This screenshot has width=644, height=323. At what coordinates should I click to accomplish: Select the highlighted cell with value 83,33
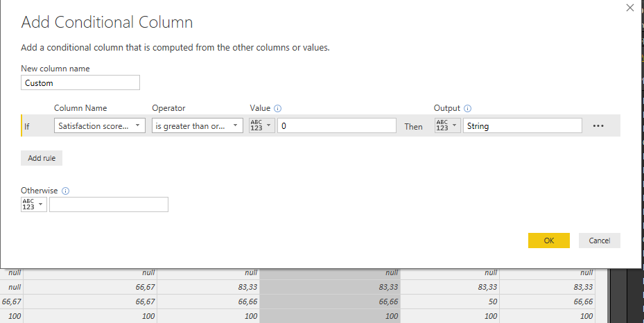(330, 287)
